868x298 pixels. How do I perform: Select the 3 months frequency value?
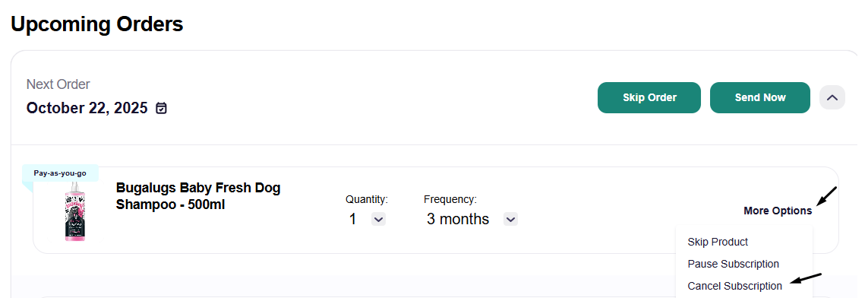(458, 220)
